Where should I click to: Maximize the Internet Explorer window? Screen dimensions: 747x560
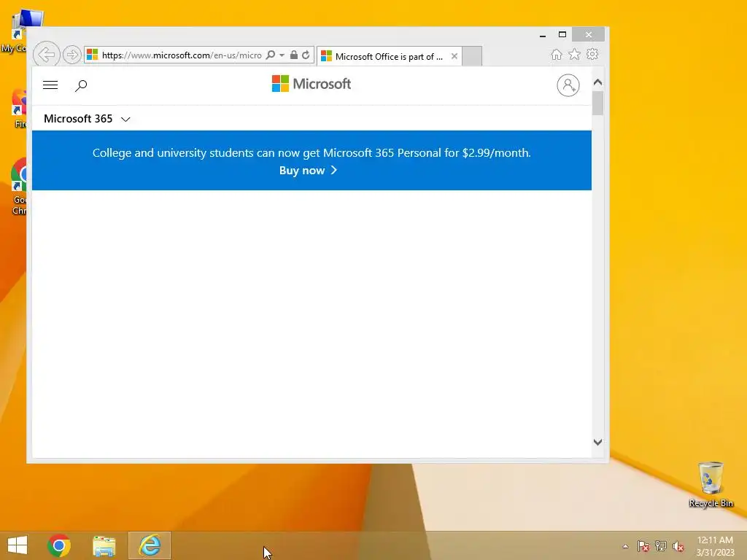[x=562, y=35]
